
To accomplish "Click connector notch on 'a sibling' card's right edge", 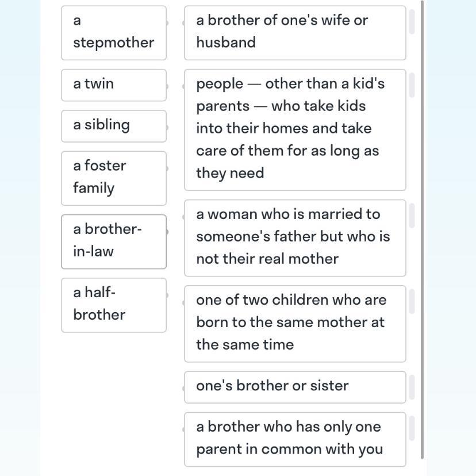I will (x=167, y=126).
